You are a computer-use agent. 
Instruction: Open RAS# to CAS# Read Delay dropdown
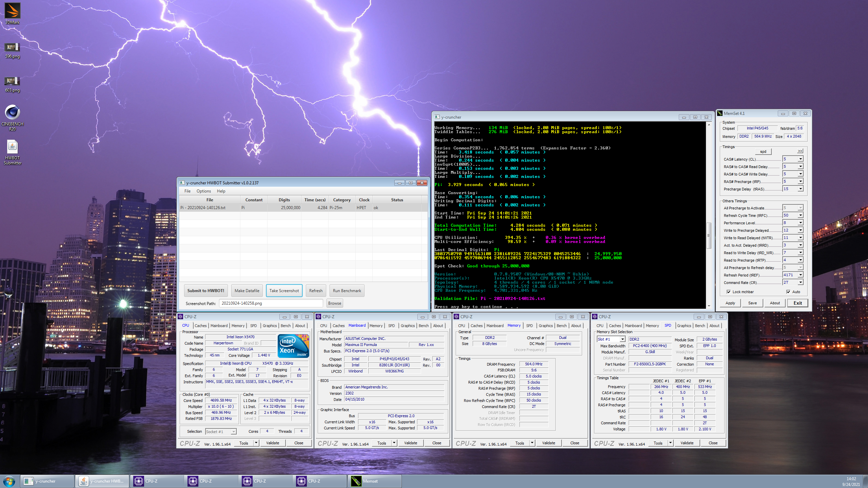coord(801,167)
